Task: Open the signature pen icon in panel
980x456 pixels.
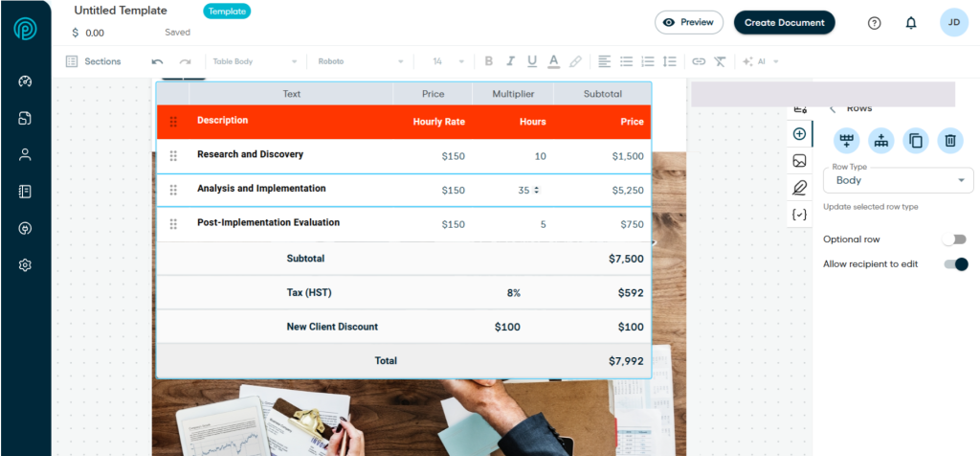Action: 799,187
